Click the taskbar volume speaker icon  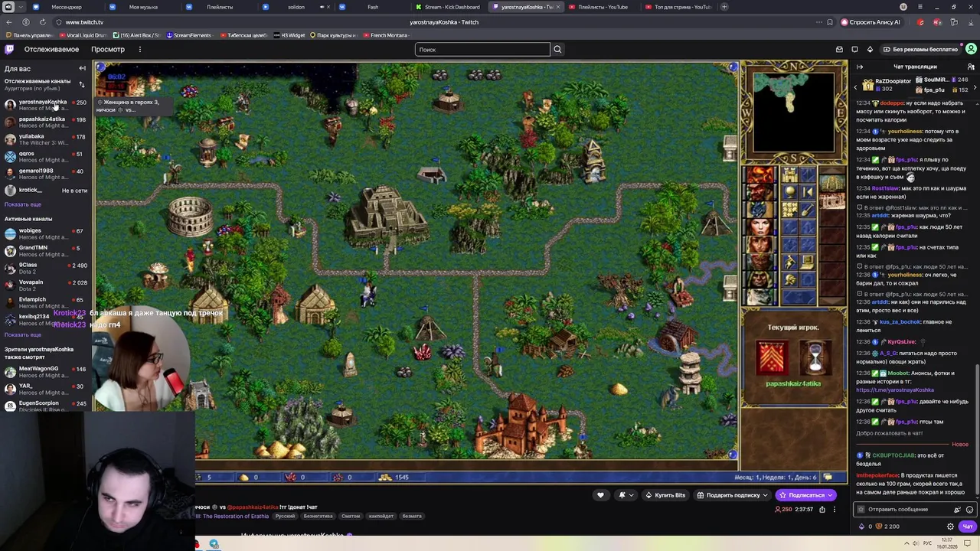(x=916, y=543)
